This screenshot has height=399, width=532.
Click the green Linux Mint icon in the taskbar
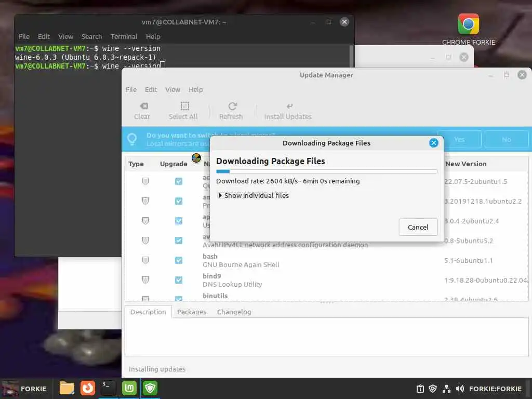[x=129, y=388]
